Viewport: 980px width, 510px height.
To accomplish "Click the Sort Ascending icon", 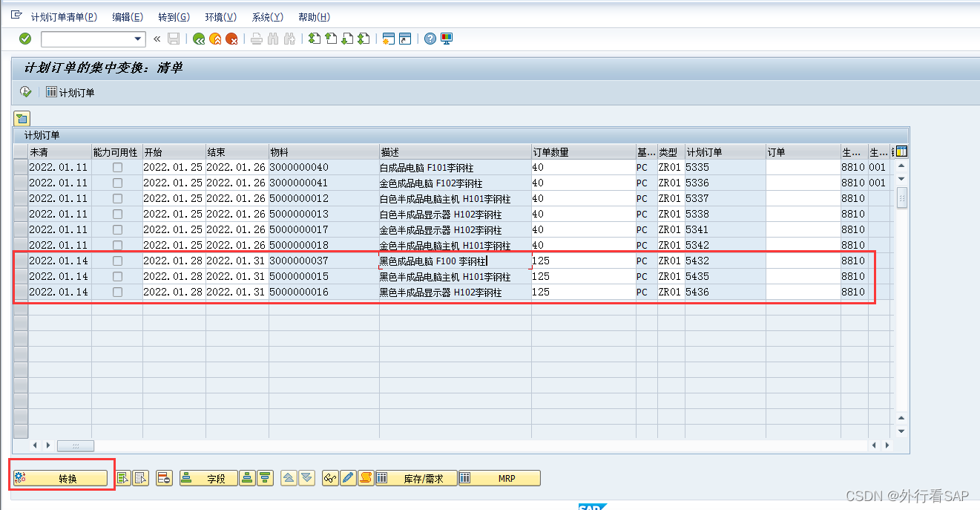I will (247, 479).
